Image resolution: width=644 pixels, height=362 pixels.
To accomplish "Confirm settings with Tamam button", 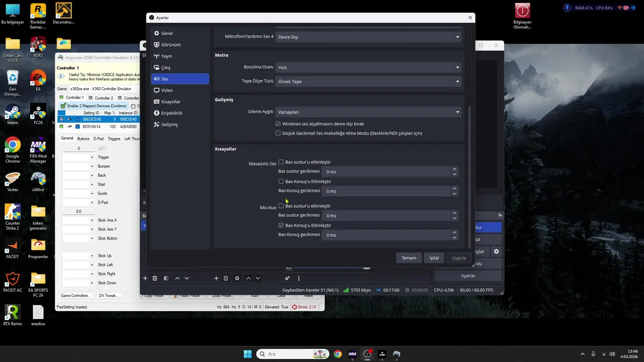I will [409, 258].
